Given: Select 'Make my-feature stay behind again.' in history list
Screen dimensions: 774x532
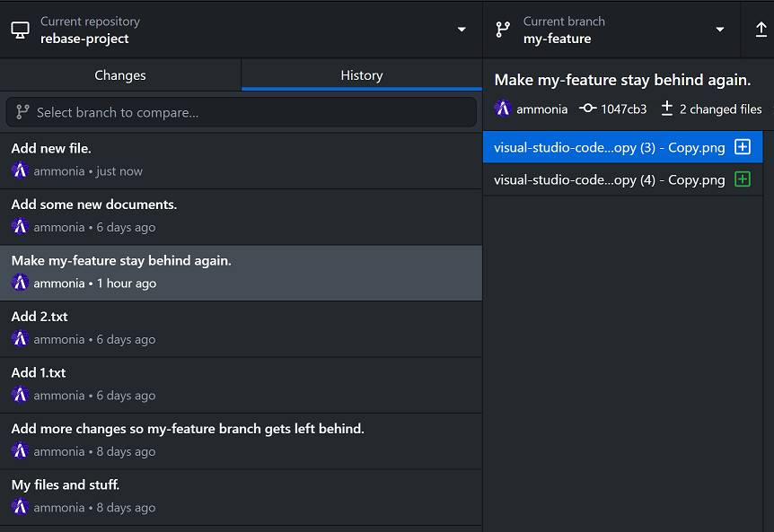Looking at the screenshot, I should tap(241, 273).
